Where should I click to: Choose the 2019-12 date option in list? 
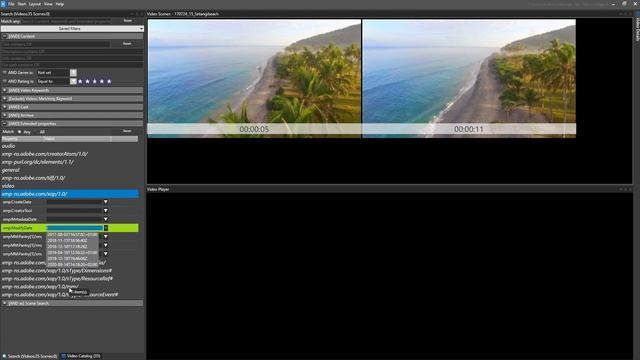click(72, 258)
